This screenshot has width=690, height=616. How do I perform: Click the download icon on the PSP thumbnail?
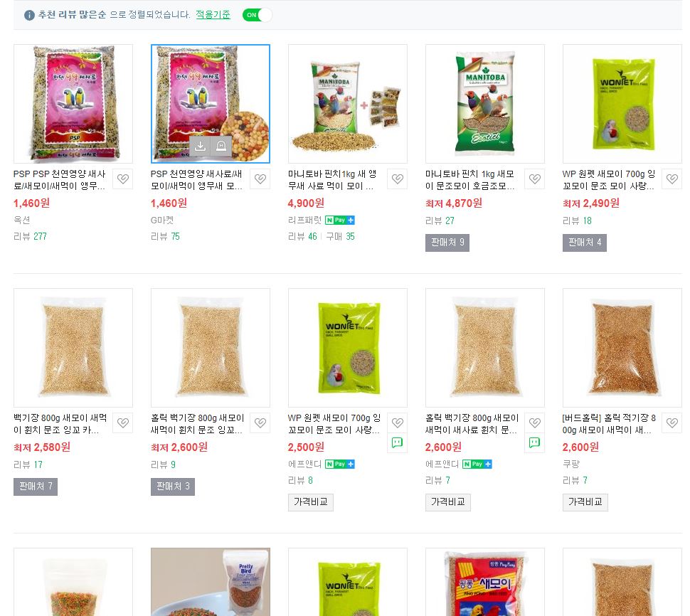200,146
